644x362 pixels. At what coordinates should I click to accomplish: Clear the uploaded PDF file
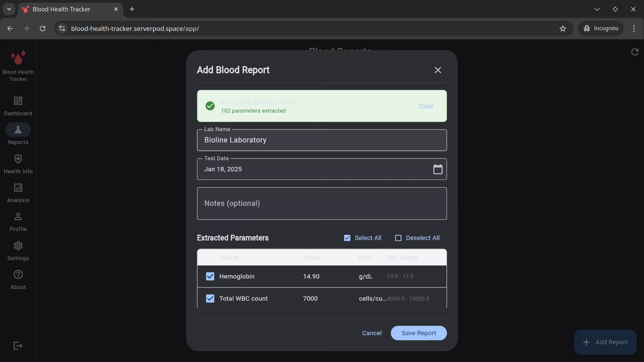click(426, 106)
